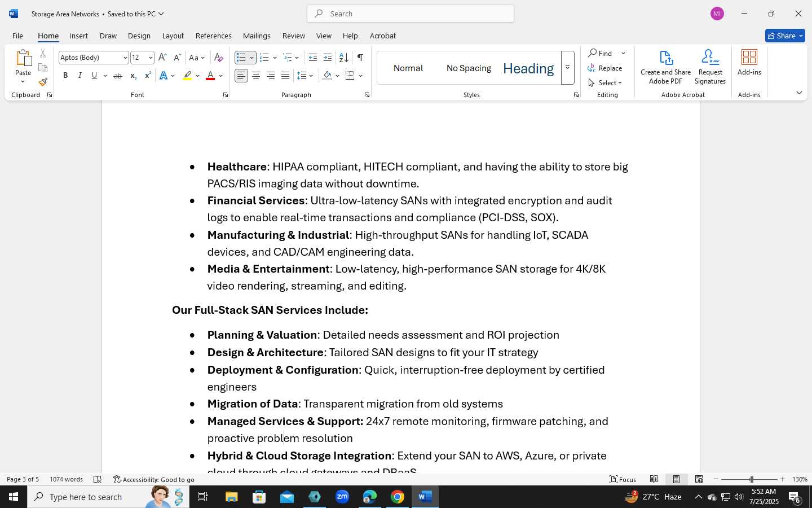Expand Change Case Aa dropdown
812x508 pixels.
coord(203,58)
